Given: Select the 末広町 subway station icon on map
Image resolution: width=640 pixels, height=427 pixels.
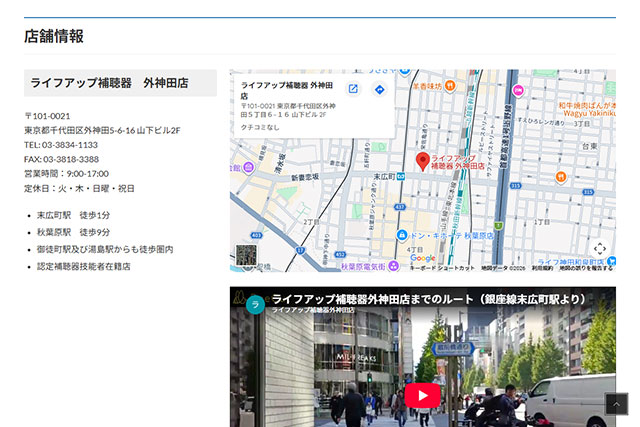Looking at the screenshot, I should coord(401,177).
